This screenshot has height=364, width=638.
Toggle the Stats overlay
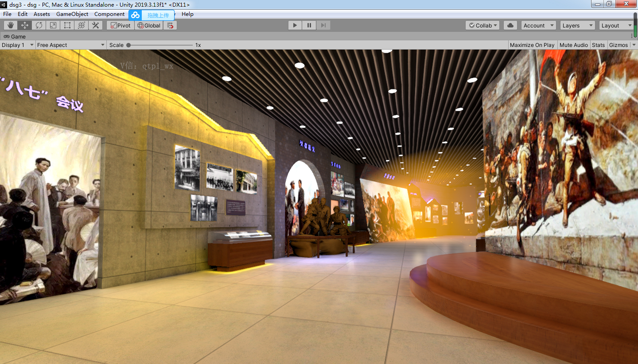[x=598, y=45]
